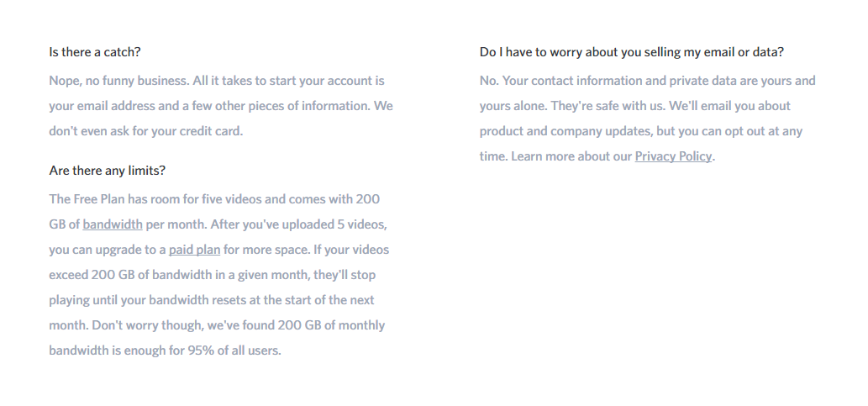Click the line starting "exceed 200 GB of bandwidth"
Image resolution: width=868 pixels, height=406 pixels.
coord(212,275)
